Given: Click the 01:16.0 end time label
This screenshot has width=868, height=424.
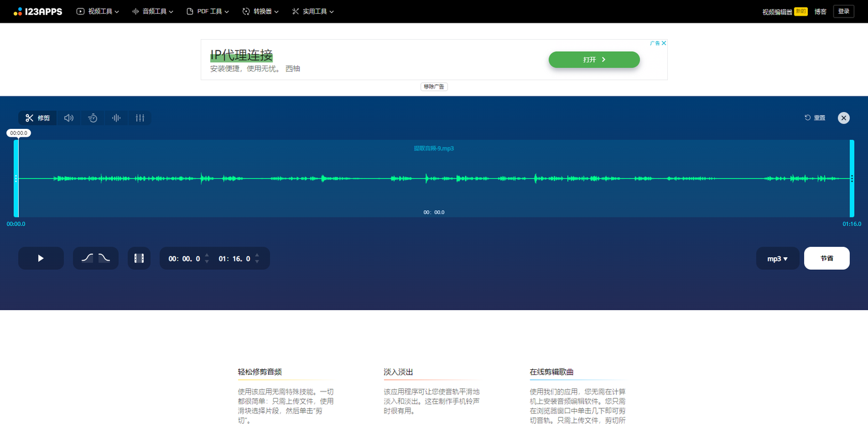Looking at the screenshot, I should 852,224.
